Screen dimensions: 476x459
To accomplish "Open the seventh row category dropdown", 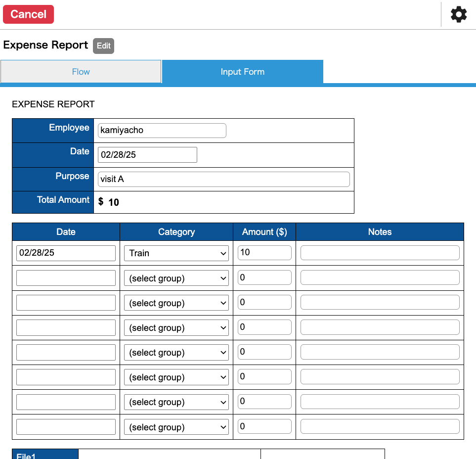I will [176, 402].
